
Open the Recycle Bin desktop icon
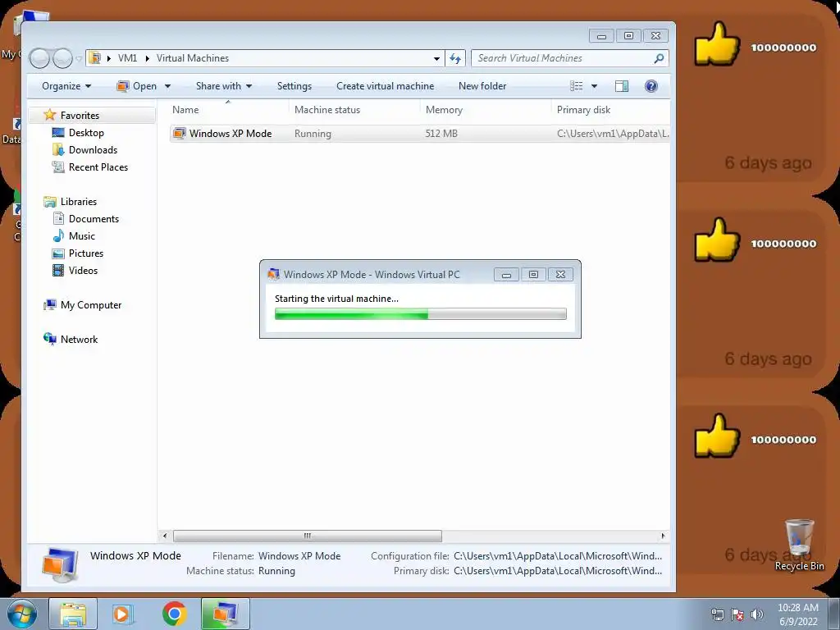coord(799,545)
